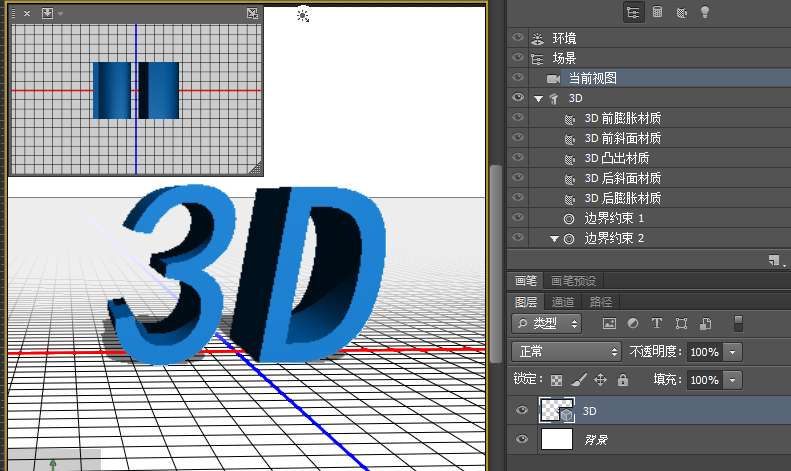
Task: Filter 3D panel by materials
Action: click(x=682, y=12)
